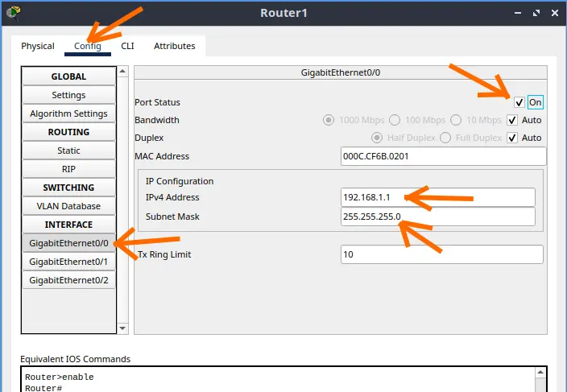
Task: Click the IPv4 Address input field
Action: point(438,197)
